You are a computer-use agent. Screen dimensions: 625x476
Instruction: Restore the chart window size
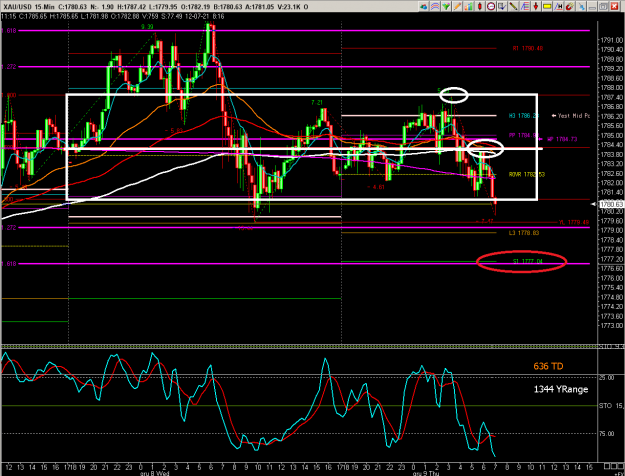(603, 6)
